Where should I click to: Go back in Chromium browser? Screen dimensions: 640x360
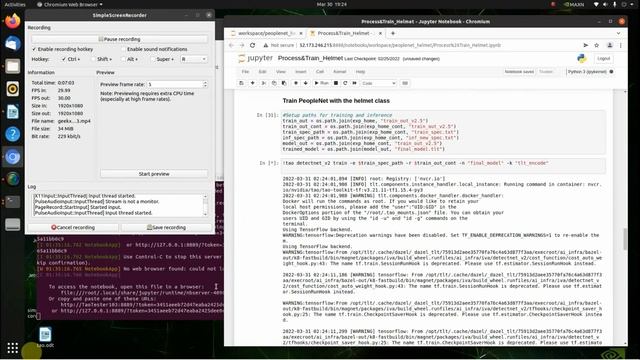pyautogui.click(x=231, y=45)
